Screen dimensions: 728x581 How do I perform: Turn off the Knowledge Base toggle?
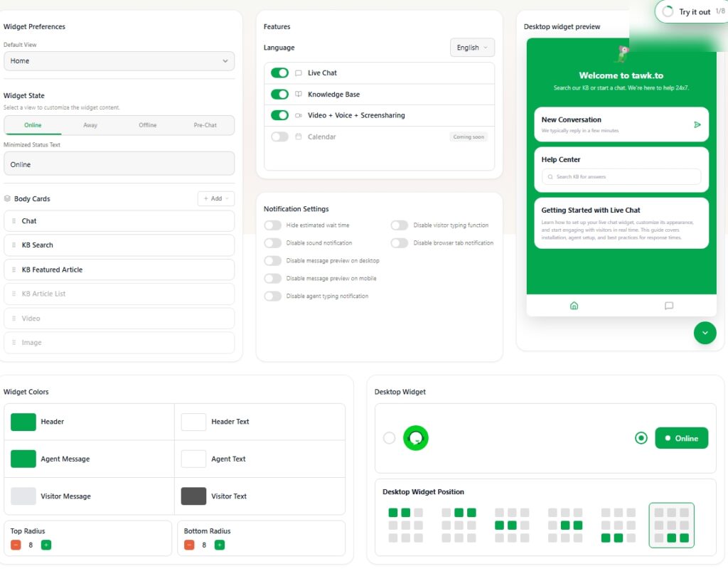(x=279, y=95)
